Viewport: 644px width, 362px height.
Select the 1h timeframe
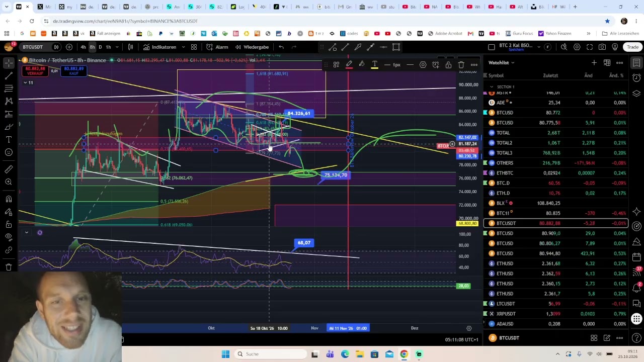[108, 47]
